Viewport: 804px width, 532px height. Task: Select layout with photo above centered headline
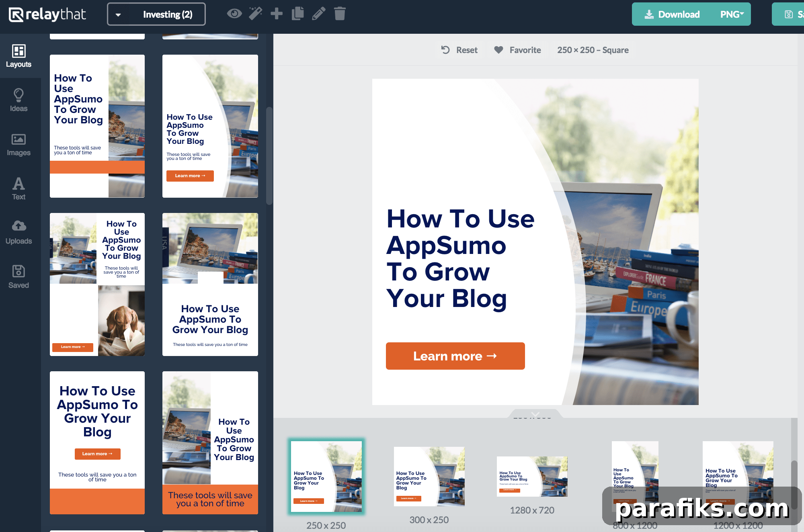(210, 284)
